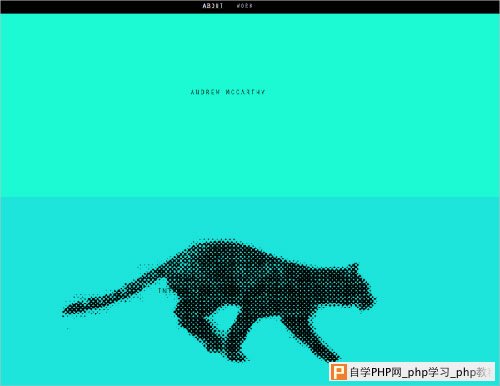Open the ABOUT navigation link
The height and width of the screenshot is (386, 500).
212,6
